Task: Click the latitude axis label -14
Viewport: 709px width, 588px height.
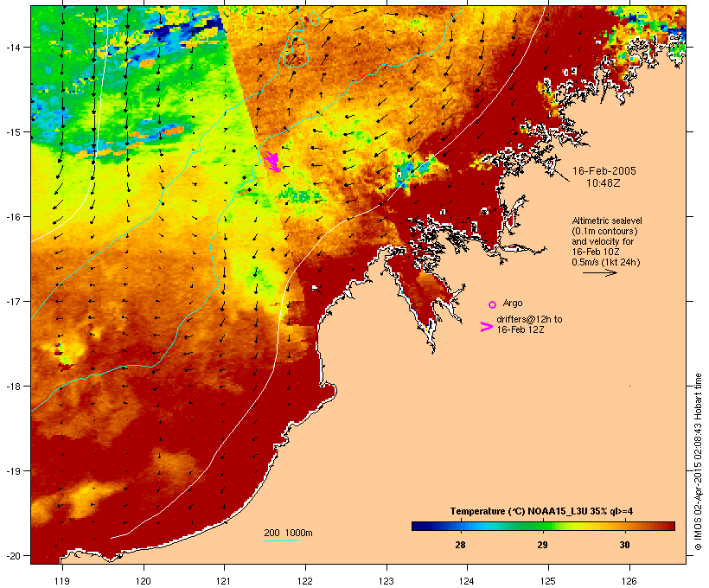Action: [12, 47]
